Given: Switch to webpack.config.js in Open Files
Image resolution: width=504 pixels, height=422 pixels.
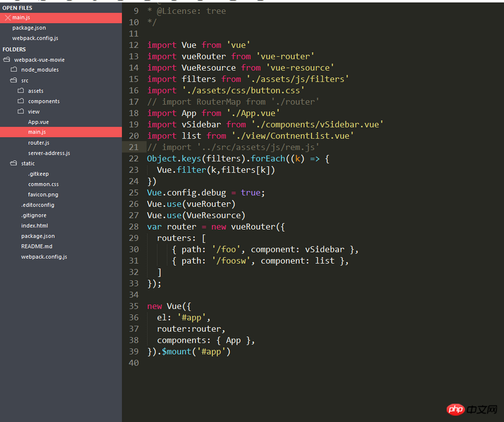Looking at the screenshot, I should [35, 38].
